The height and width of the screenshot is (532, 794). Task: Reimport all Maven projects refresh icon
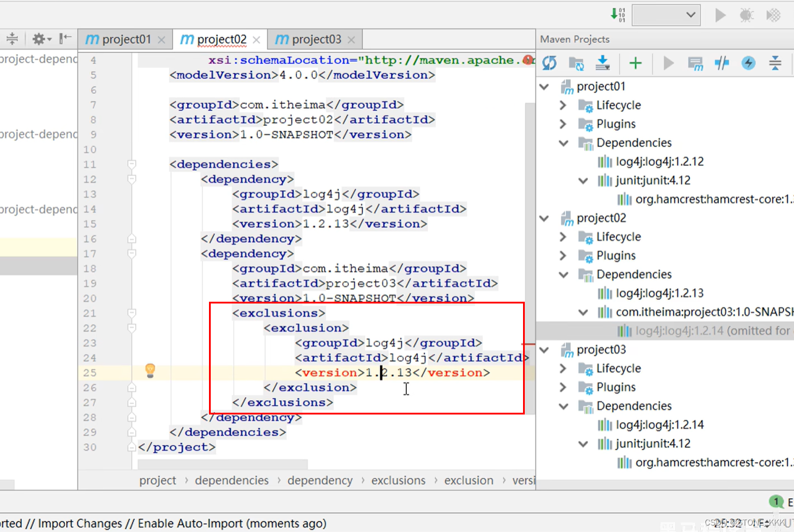tap(550, 63)
